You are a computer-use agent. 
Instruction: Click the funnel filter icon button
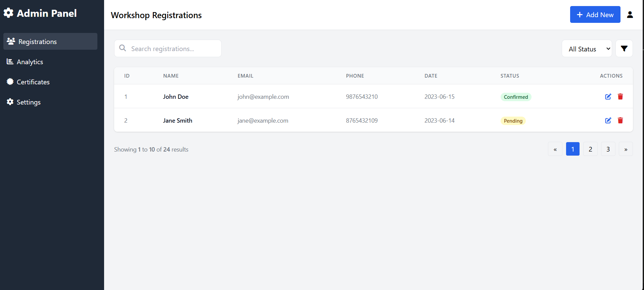pyautogui.click(x=624, y=49)
